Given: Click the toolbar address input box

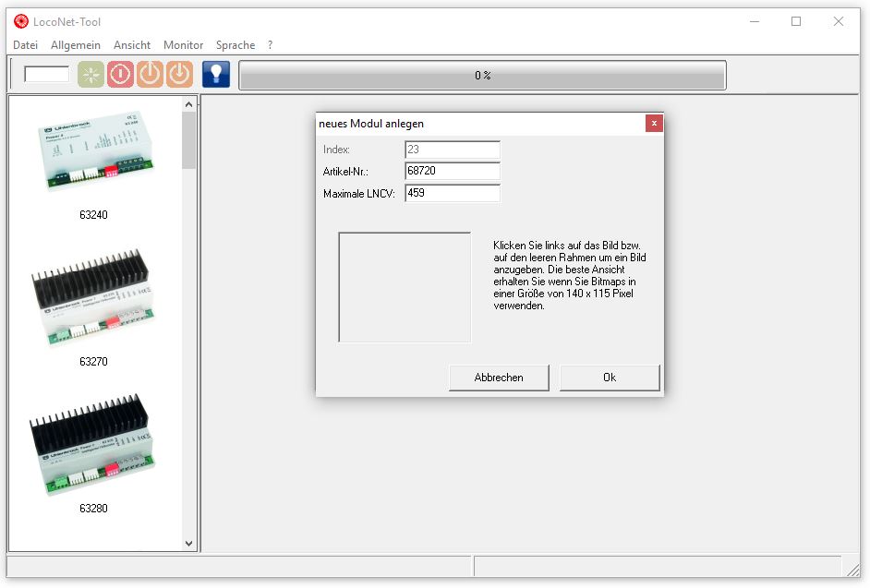Looking at the screenshot, I should pyautogui.click(x=46, y=74).
